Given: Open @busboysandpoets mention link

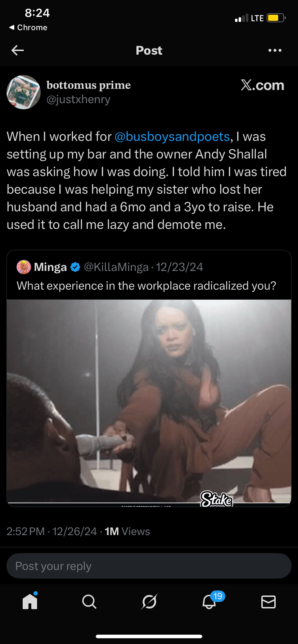Looking at the screenshot, I should [172, 137].
